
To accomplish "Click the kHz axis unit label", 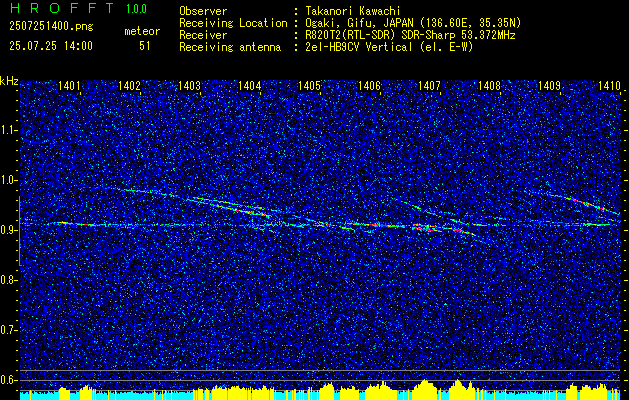I will [9, 81].
